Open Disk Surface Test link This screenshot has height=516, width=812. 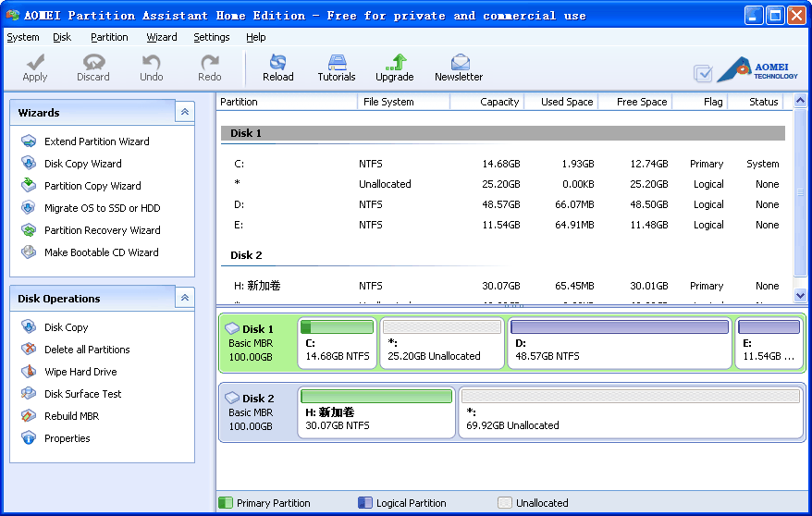(x=83, y=394)
